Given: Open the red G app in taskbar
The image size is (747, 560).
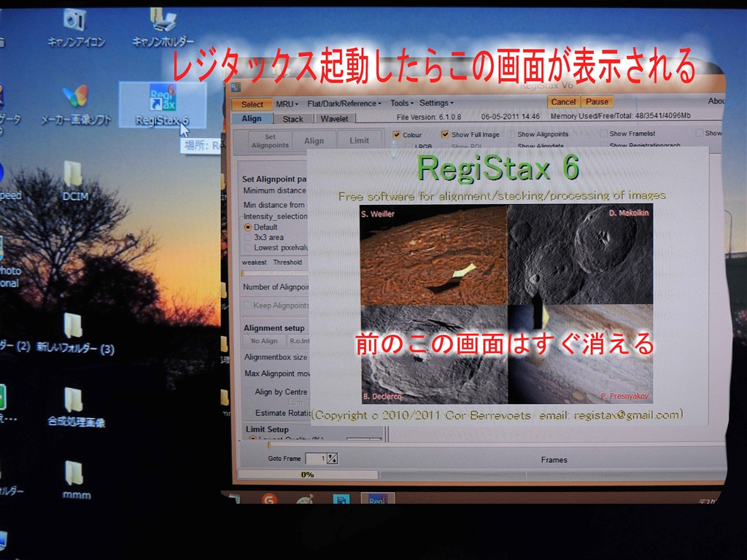Looking at the screenshot, I should (269, 499).
